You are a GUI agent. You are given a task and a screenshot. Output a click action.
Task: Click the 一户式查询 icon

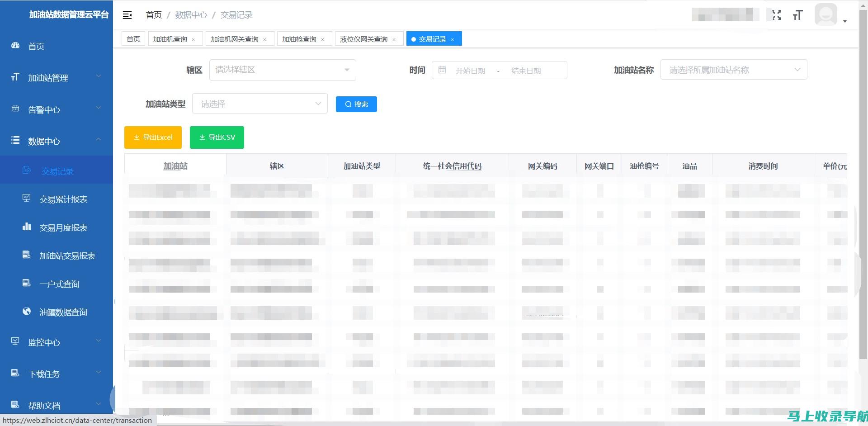pos(27,283)
